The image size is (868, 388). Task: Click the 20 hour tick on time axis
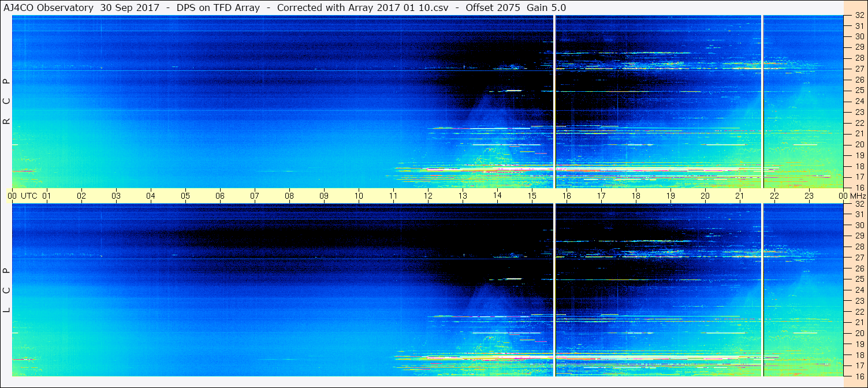click(705, 196)
